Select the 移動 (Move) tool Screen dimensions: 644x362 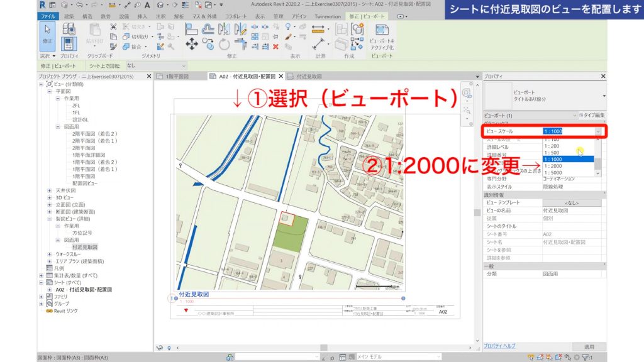[x=192, y=43]
